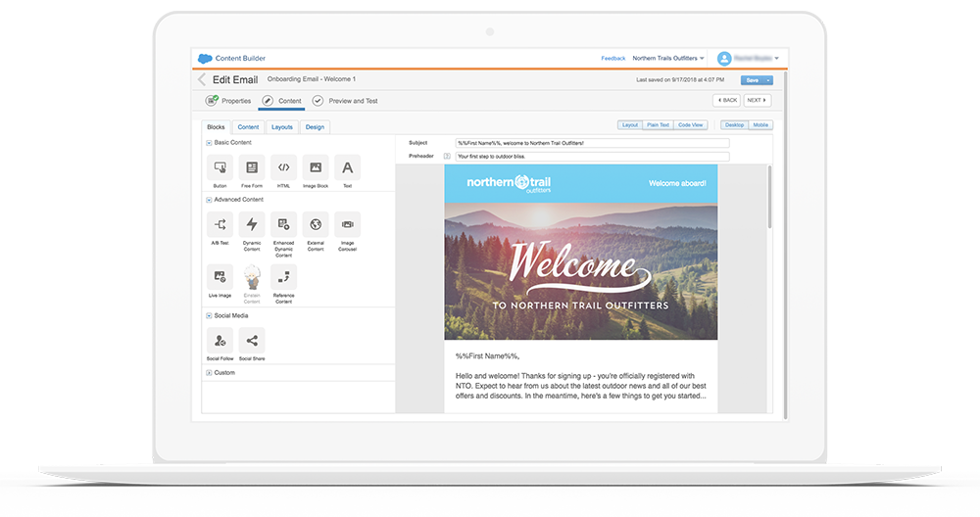980x517 pixels.
Task: Click into the Subject input field
Action: pyautogui.click(x=592, y=143)
